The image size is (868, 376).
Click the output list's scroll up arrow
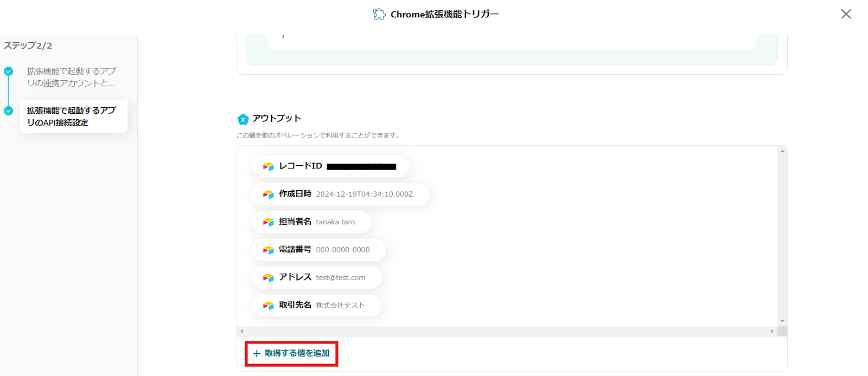[x=782, y=151]
